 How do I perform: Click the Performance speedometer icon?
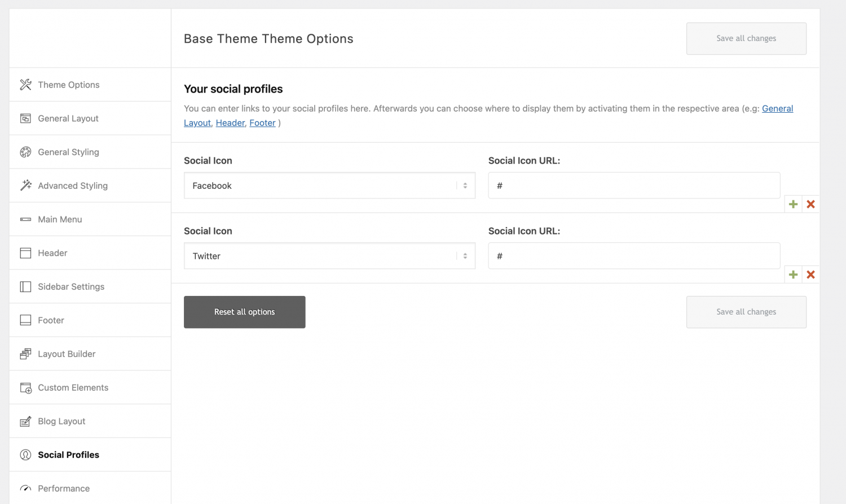(25, 488)
